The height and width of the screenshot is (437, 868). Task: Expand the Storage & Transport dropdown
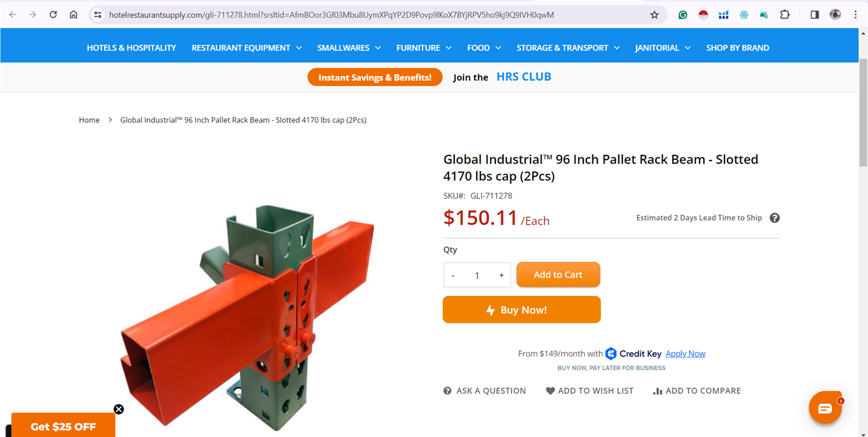[x=568, y=47]
